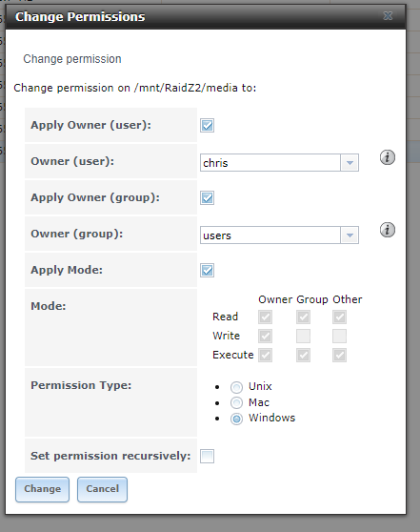The image size is (420, 532).
Task: Disable the Apply Mode checkbox
Action: pyautogui.click(x=207, y=271)
